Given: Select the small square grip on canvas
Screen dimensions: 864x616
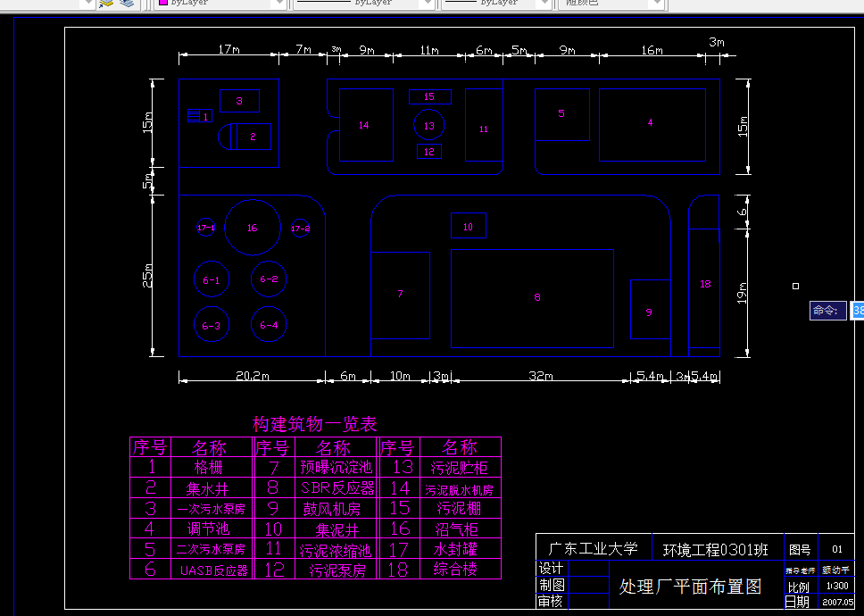Looking at the screenshot, I should click(x=795, y=286).
